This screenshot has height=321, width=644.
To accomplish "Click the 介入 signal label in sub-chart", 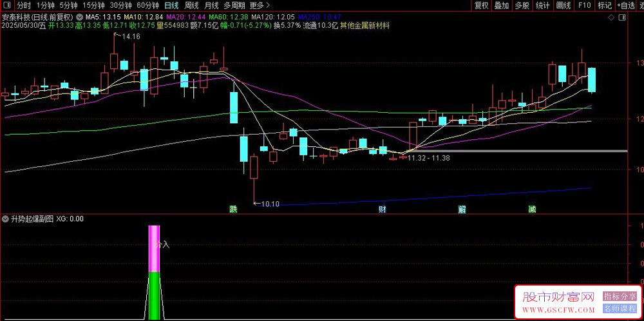I will [163, 244].
